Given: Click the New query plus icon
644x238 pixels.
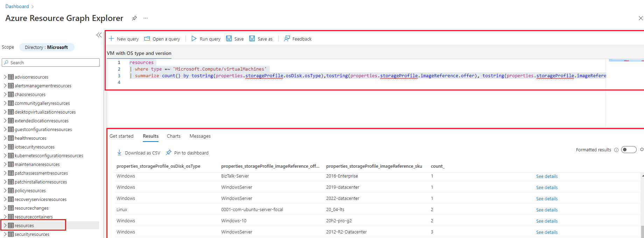Looking at the screenshot, I should tap(111, 38).
